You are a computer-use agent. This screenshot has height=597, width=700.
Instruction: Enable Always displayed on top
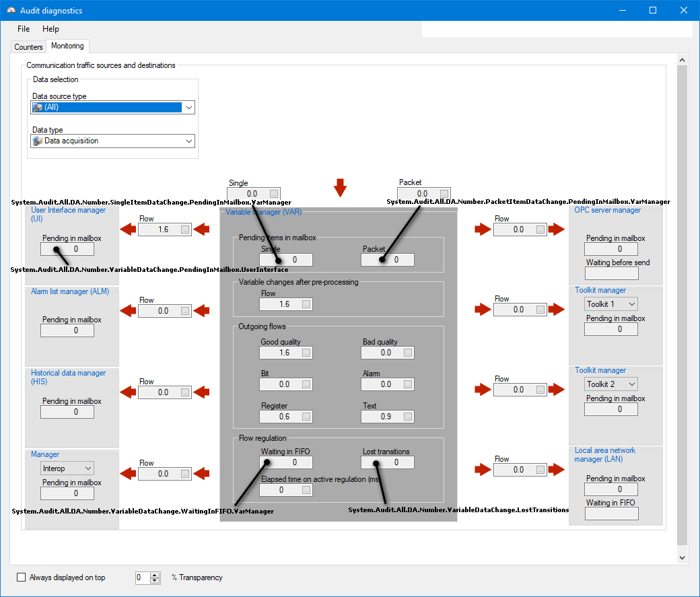click(21, 577)
